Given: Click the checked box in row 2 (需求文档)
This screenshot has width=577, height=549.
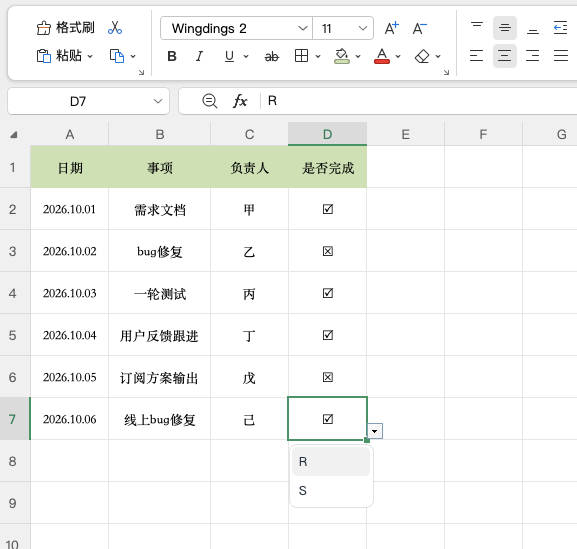Looking at the screenshot, I should pos(328,209).
